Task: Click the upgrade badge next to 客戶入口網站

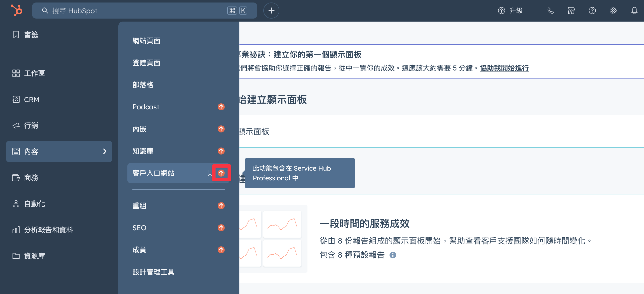Action: tap(221, 173)
